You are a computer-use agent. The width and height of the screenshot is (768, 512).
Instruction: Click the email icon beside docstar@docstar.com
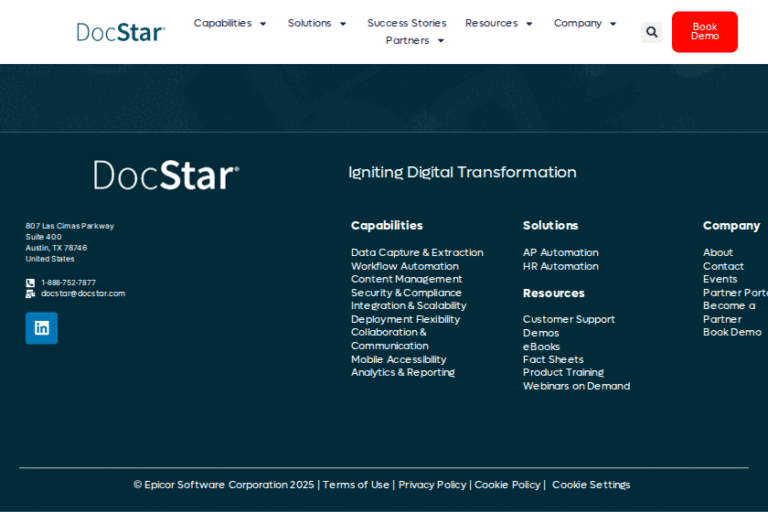(x=30, y=294)
